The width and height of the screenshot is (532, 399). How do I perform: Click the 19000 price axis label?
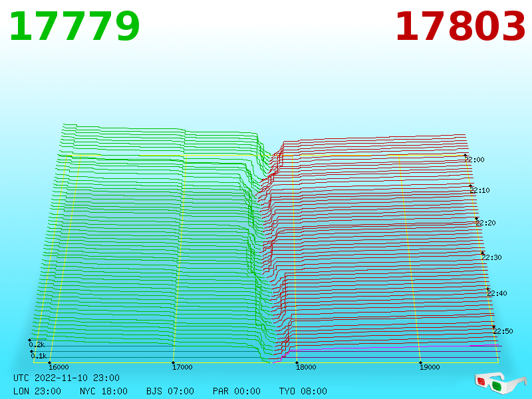pyautogui.click(x=430, y=367)
